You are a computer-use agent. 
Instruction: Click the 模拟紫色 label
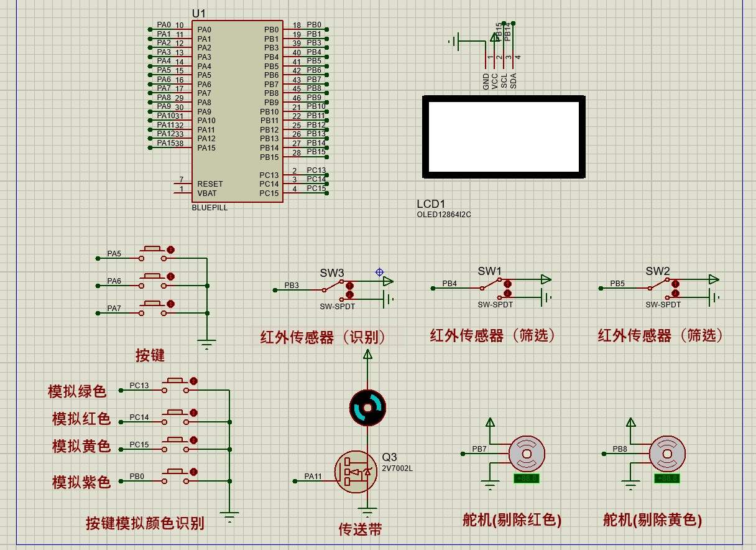pyautogui.click(x=81, y=482)
